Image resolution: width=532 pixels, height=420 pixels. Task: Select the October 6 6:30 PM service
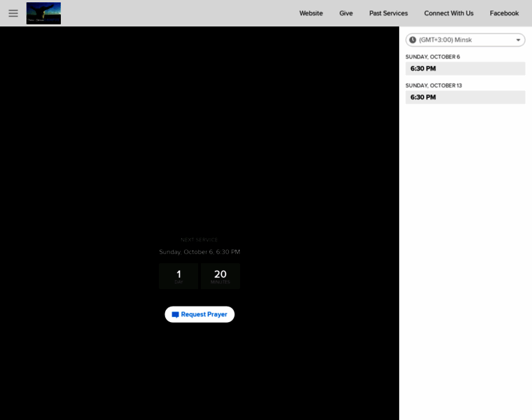[x=465, y=69]
